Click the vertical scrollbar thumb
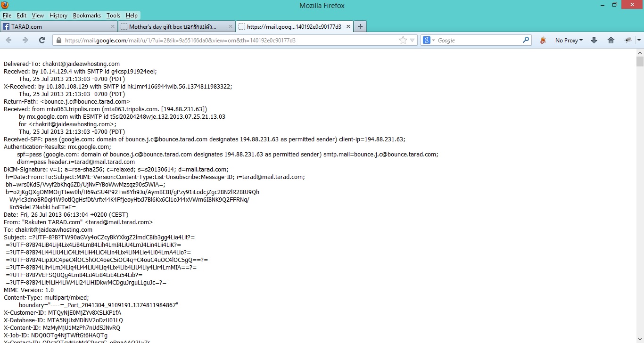644x343 pixels. click(640, 62)
